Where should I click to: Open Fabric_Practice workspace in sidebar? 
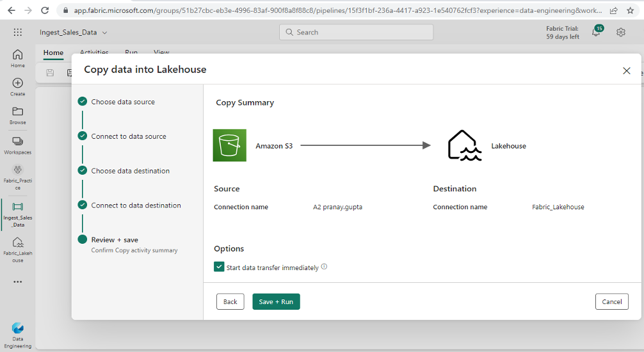point(18,177)
